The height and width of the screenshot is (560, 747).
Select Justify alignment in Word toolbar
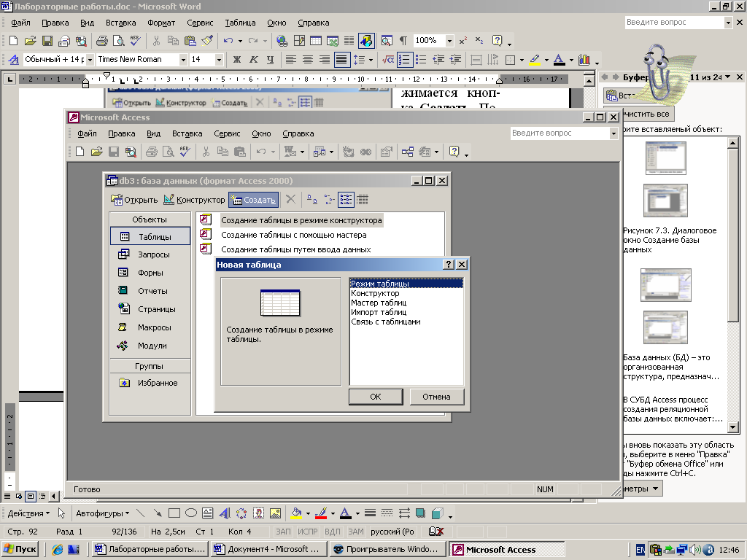tap(341, 60)
